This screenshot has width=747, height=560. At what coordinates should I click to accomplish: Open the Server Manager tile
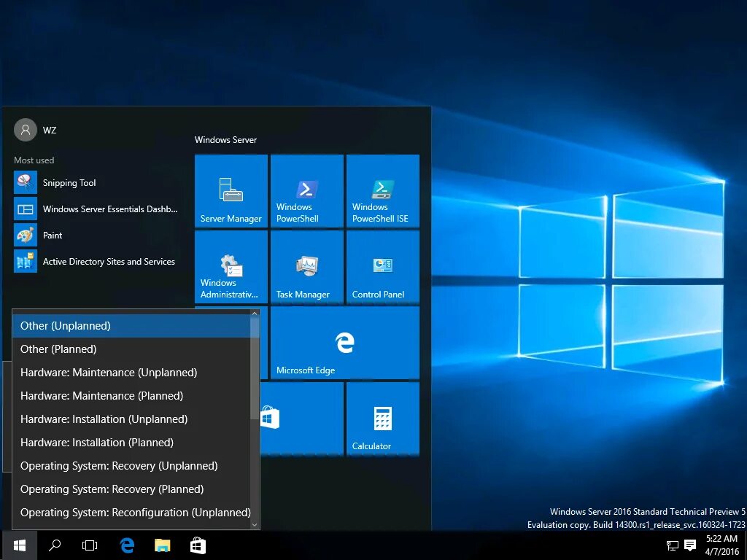231,190
